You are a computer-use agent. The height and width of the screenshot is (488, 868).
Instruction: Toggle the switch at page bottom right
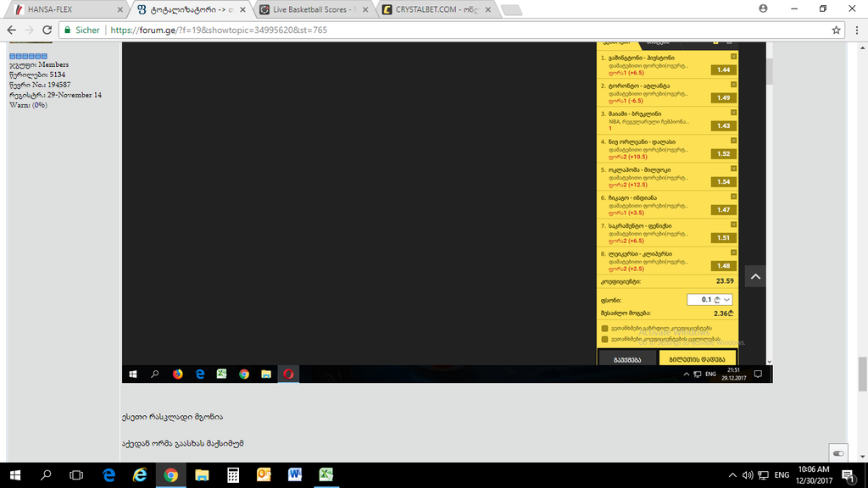pyautogui.click(x=838, y=454)
